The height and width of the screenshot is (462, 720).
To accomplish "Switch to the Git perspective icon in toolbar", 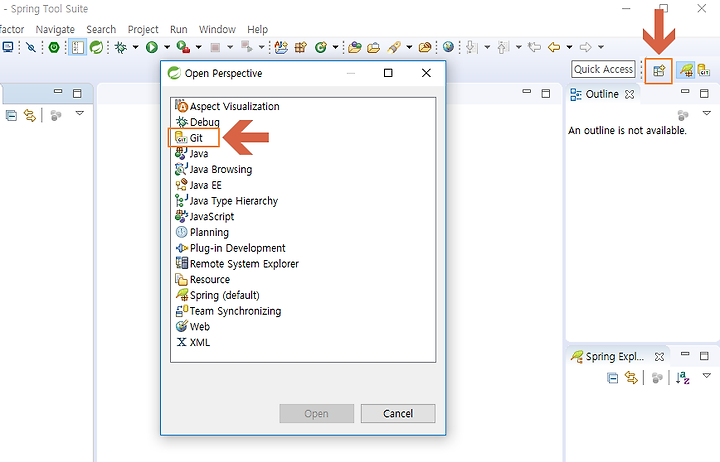I will tap(703, 70).
